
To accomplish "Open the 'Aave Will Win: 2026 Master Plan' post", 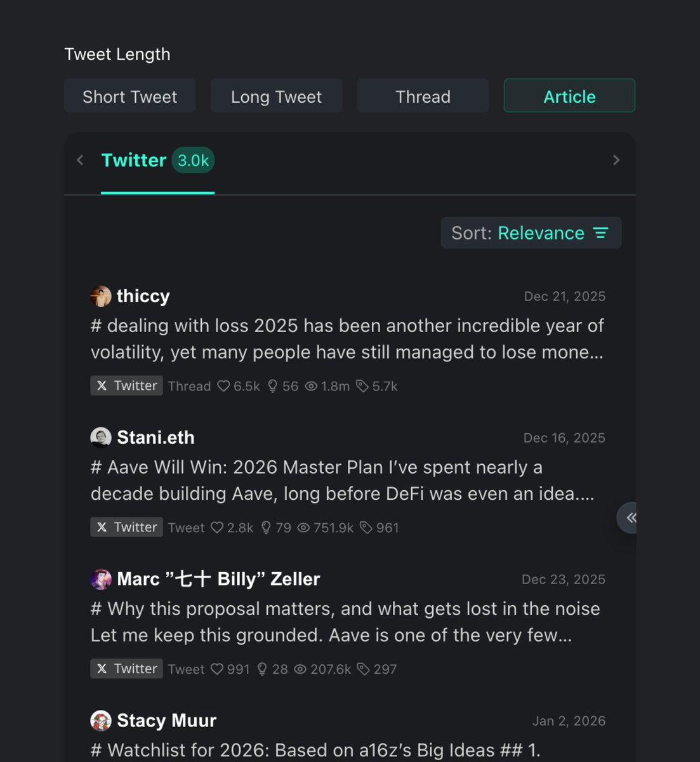I will pyautogui.click(x=343, y=481).
